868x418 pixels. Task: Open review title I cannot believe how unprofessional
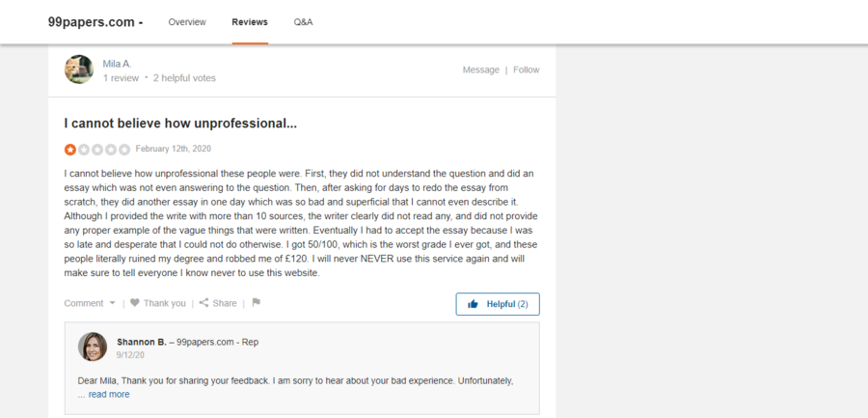[180, 124]
